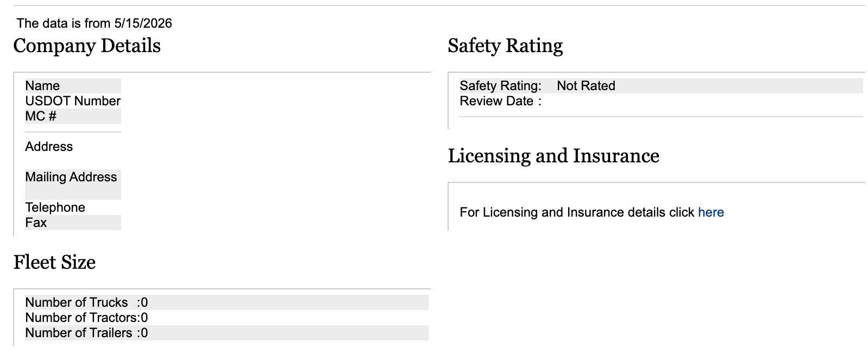Screen dimensions: 868x354
Task: Click the Number of Trucks row
Action: coord(227,302)
